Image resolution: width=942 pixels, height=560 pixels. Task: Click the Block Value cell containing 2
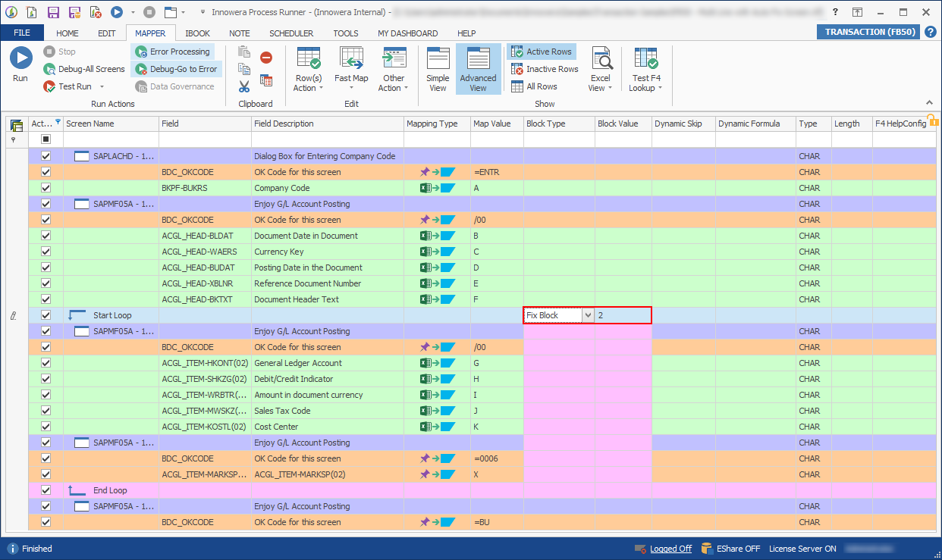(x=623, y=315)
